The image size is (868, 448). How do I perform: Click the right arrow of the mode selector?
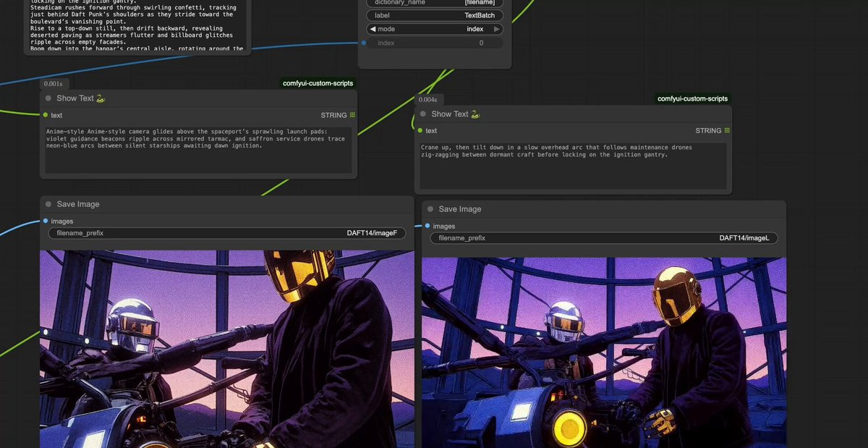497,29
